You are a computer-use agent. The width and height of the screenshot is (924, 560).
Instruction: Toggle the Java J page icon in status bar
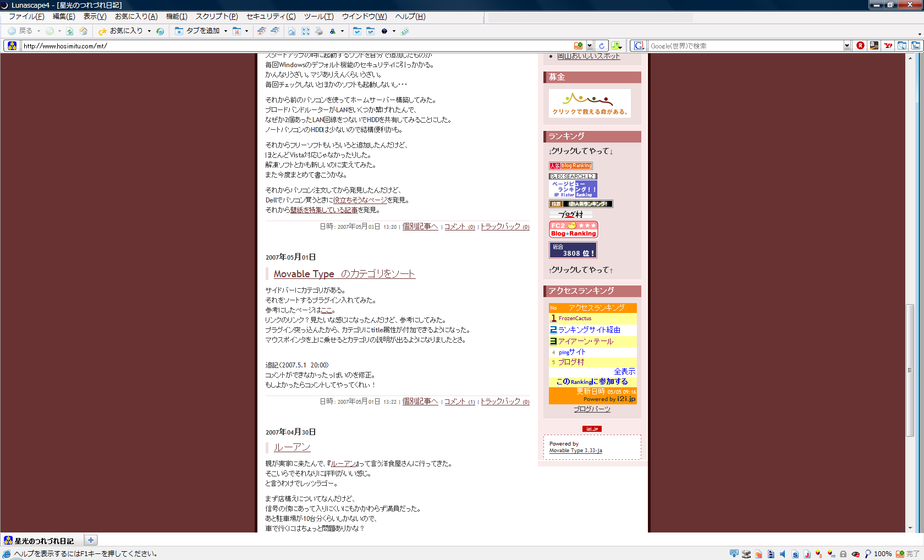click(x=807, y=554)
